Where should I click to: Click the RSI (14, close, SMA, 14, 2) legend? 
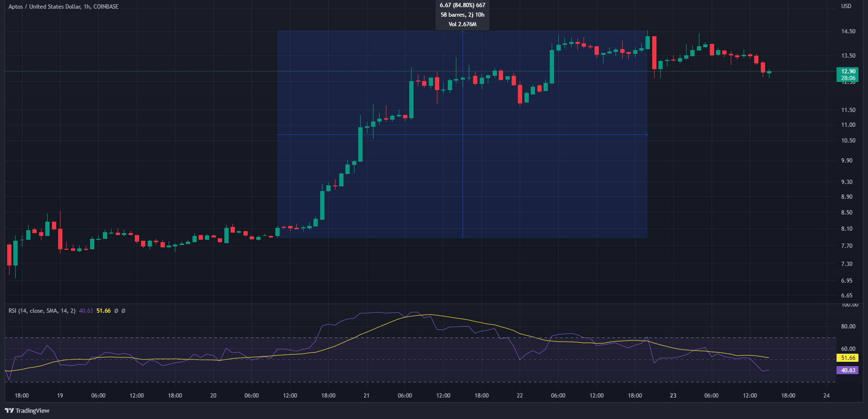[x=42, y=311]
